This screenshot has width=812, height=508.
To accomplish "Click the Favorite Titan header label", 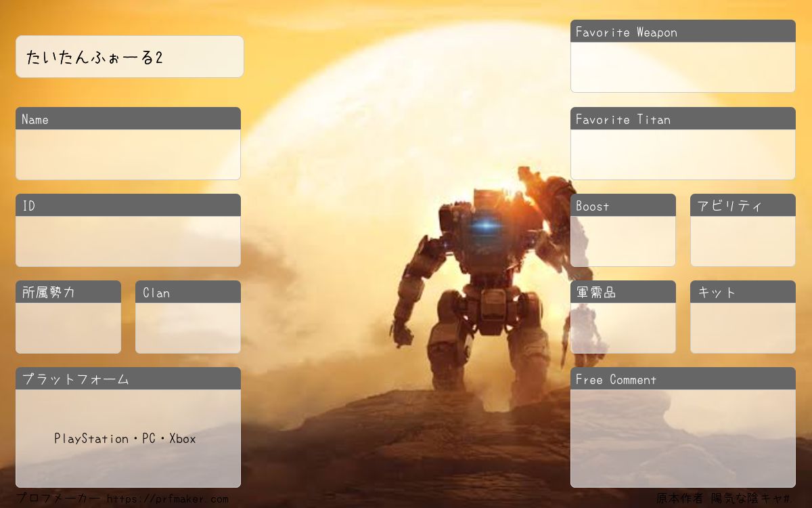I will coord(623,119).
